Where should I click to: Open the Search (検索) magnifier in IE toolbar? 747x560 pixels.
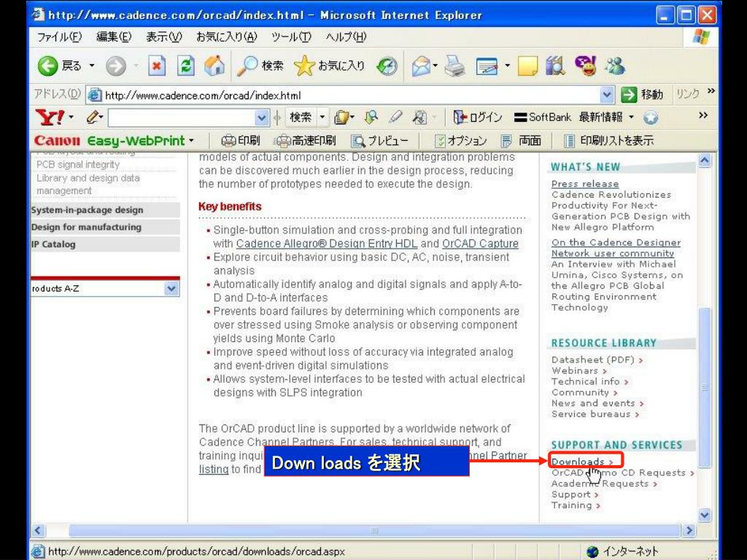pyautogui.click(x=260, y=66)
